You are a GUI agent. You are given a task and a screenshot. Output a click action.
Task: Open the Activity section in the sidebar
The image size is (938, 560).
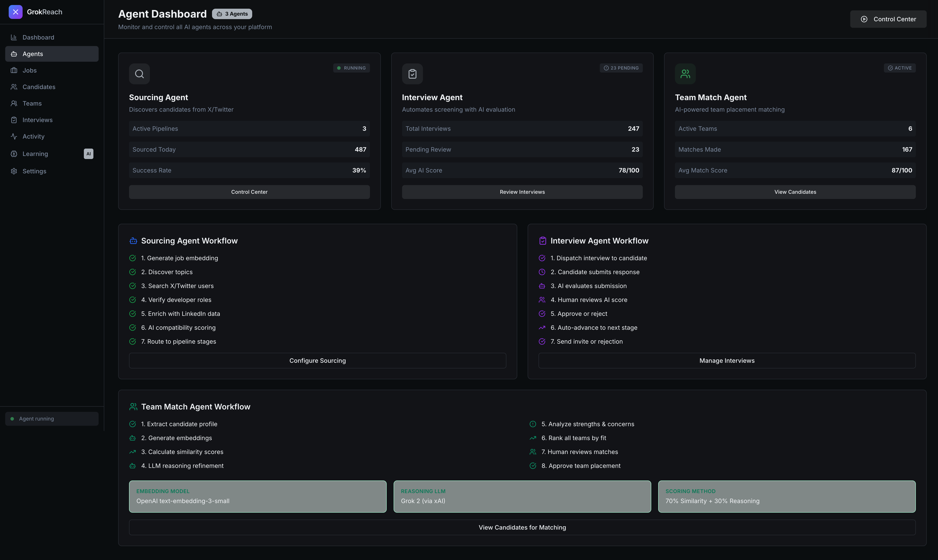click(33, 137)
